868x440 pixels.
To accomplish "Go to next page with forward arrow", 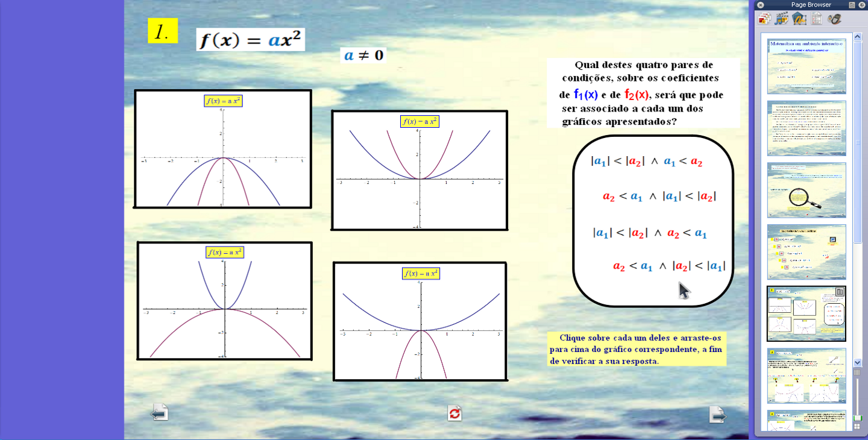I will point(718,414).
